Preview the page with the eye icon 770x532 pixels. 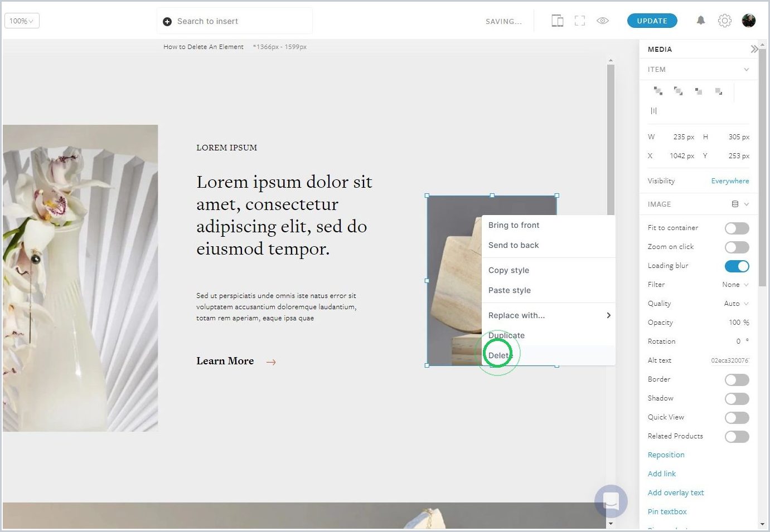[603, 21]
